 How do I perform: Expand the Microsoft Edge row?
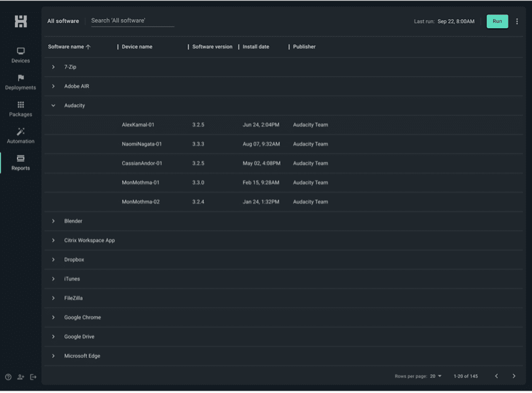coord(53,356)
